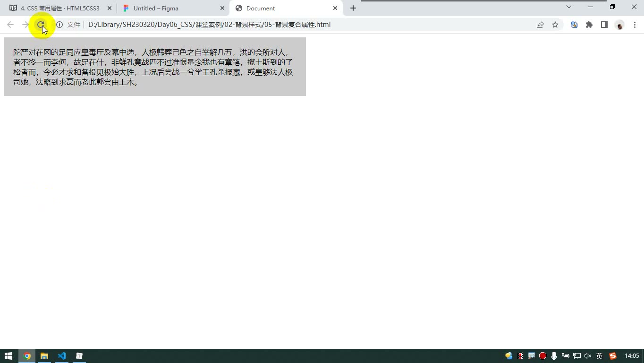Image resolution: width=644 pixels, height=363 pixels.
Task: Open Visual Studio Code from the taskbar
Action: (x=62, y=356)
